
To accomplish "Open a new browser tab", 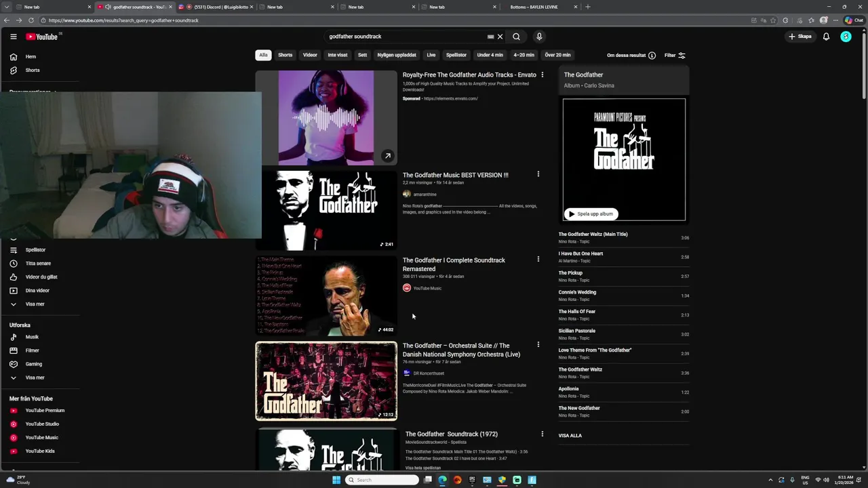I will coord(588,7).
